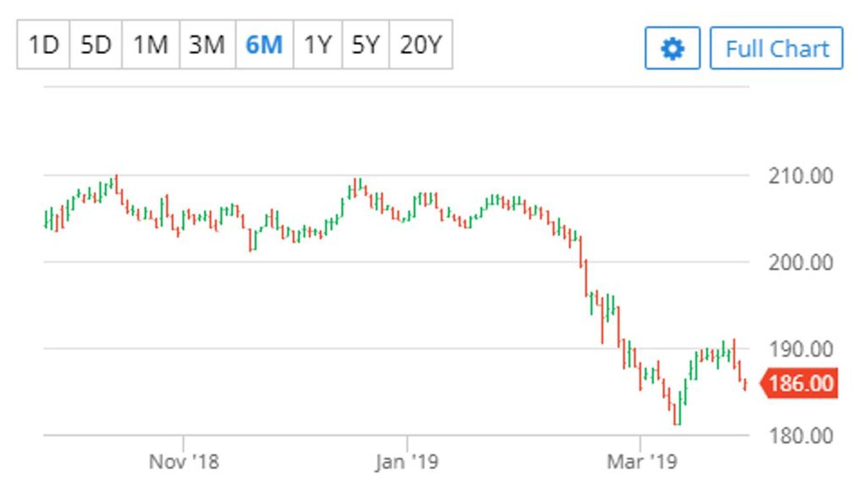Switch chart to the 1Y view
This screenshot has width=868, height=496.
pyautogui.click(x=318, y=45)
